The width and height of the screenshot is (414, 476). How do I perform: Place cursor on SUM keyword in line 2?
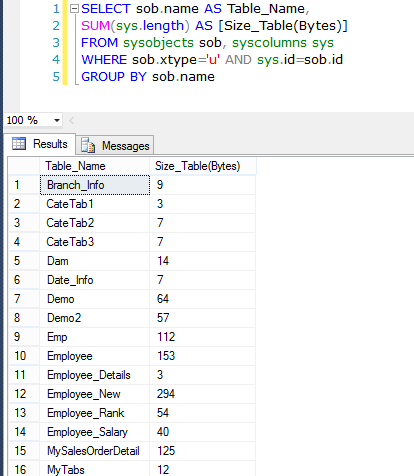(x=95, y=26)
